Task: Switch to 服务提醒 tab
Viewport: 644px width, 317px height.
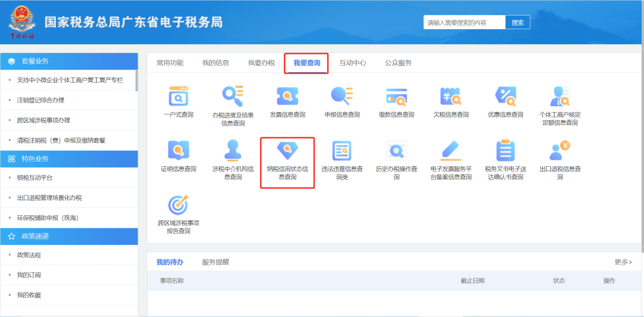Action: click(x=216, y=262)
